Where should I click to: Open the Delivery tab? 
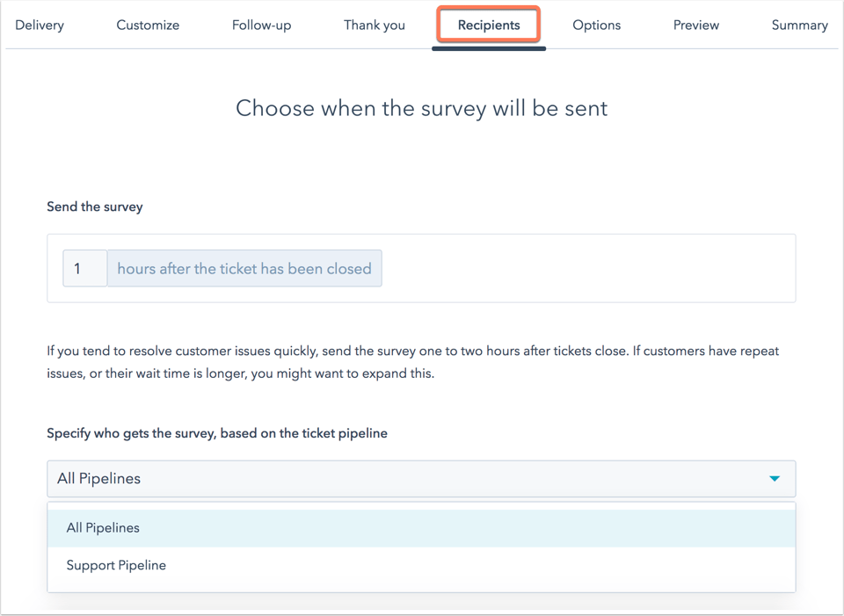tap(40, 25)
